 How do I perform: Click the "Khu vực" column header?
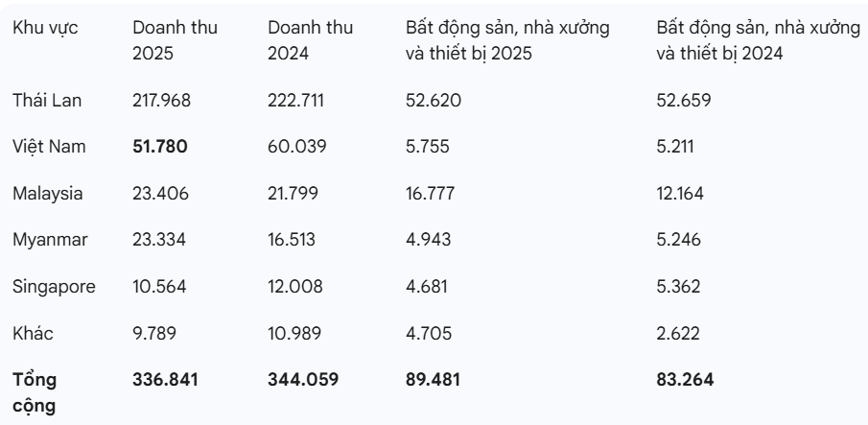(x=45, y=29)
